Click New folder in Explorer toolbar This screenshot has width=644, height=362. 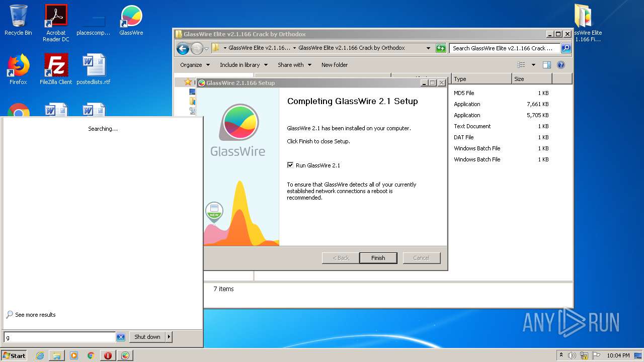tap(335, 65)
